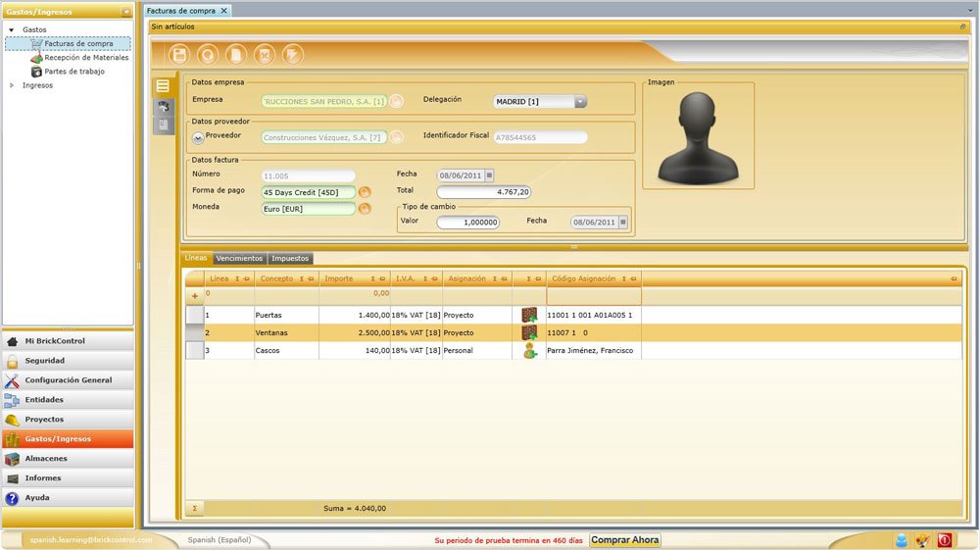Click the sigma icon in Importe column header
Image resolution: width=980 pixels, height=550 pixels.
pos(373,278)
